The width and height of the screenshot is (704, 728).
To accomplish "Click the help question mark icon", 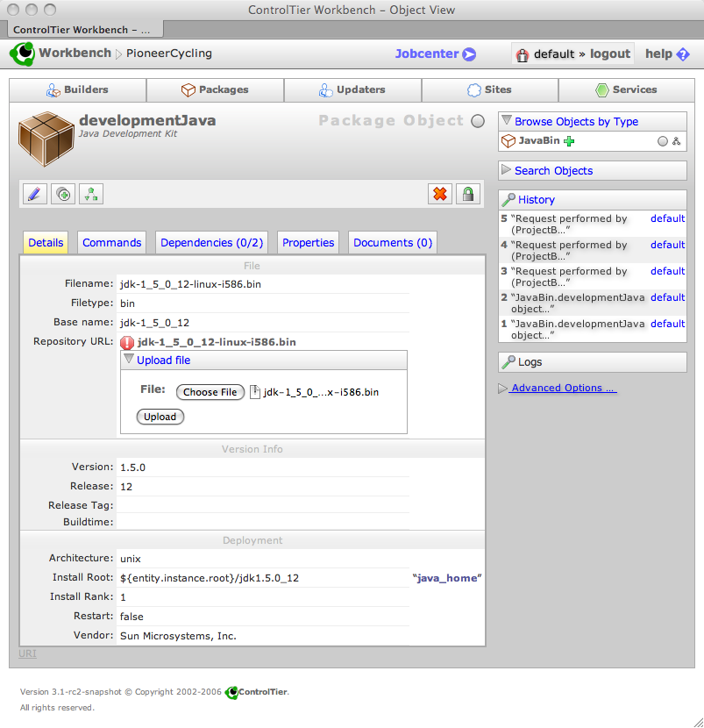I will point(683,54).
